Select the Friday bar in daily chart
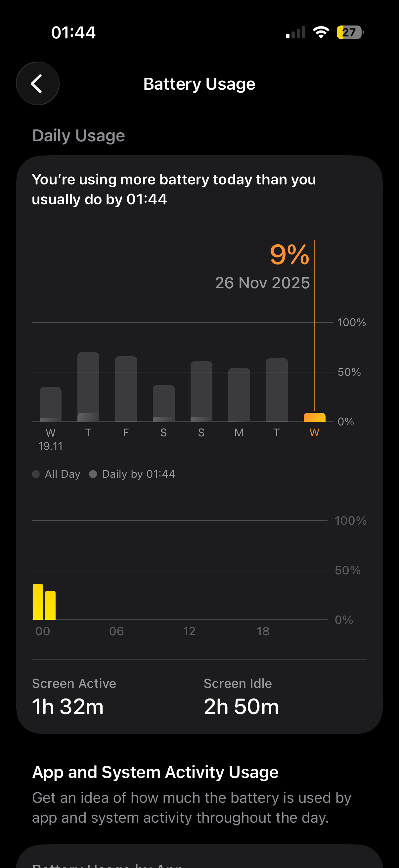The width and height of the screenshot is (399, 868). coord(126,389)
